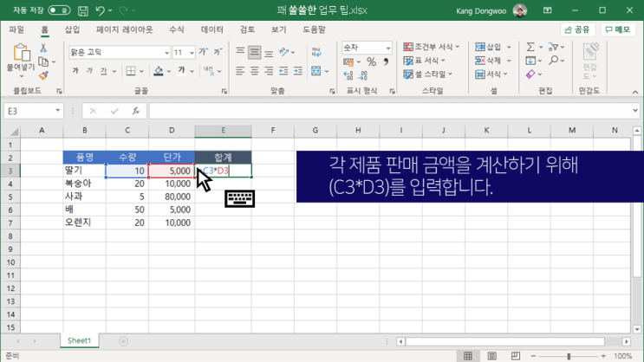The width and height of the screenshot is (644, 362).
Task: Expand the formula bar
Action: click(x=635, y=111)
